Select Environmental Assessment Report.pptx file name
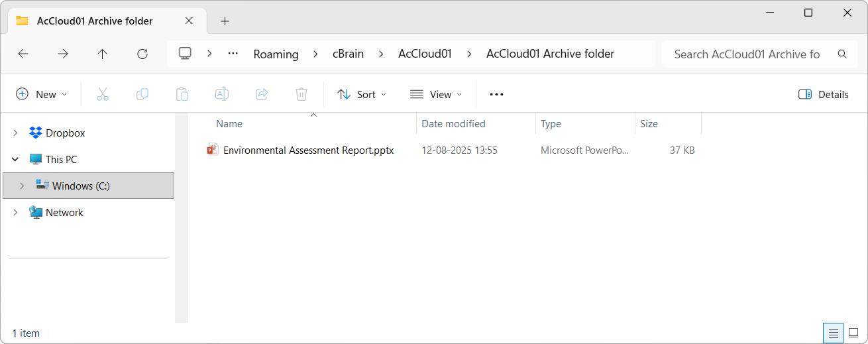 309,150
